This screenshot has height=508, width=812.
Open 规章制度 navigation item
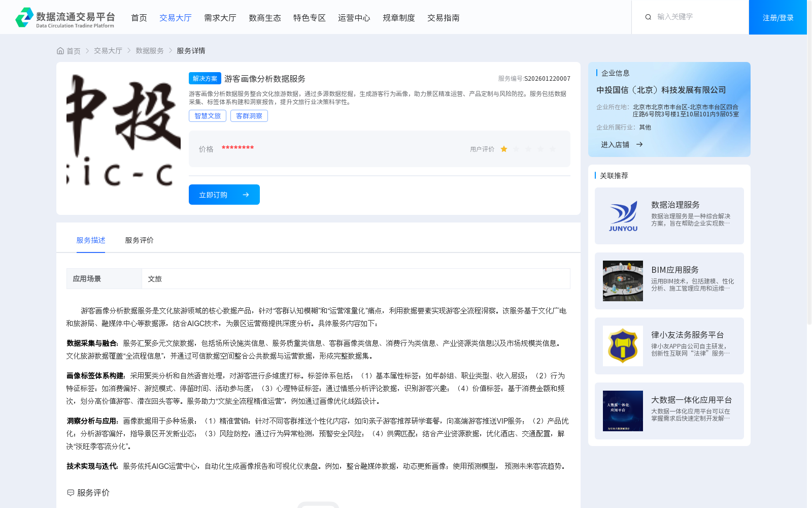[399, 18]
